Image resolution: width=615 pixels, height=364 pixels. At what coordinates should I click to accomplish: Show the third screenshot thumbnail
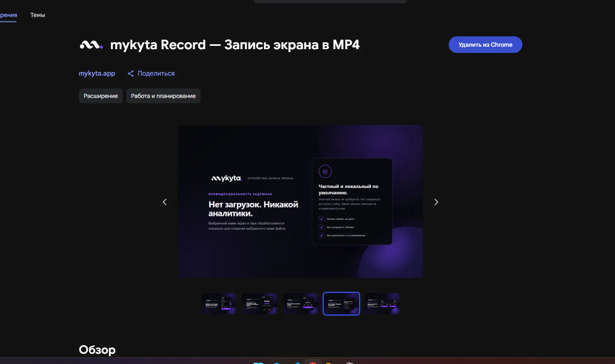(x=300, y=304)
